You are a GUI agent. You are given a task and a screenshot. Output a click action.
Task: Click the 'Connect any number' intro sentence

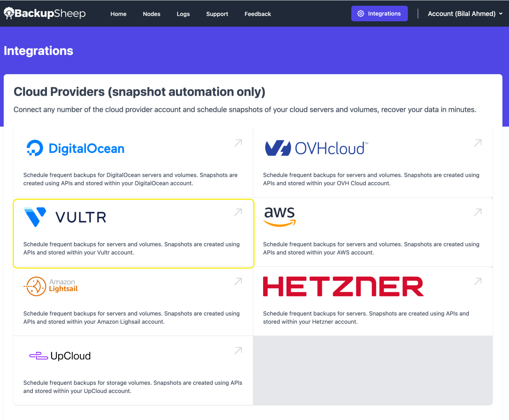(x=245, y=110)
